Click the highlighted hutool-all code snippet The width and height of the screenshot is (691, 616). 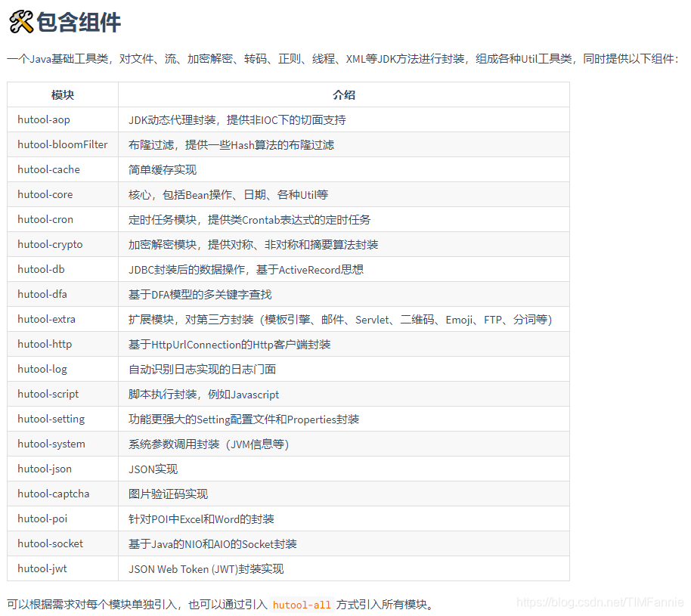pos(302,605)
